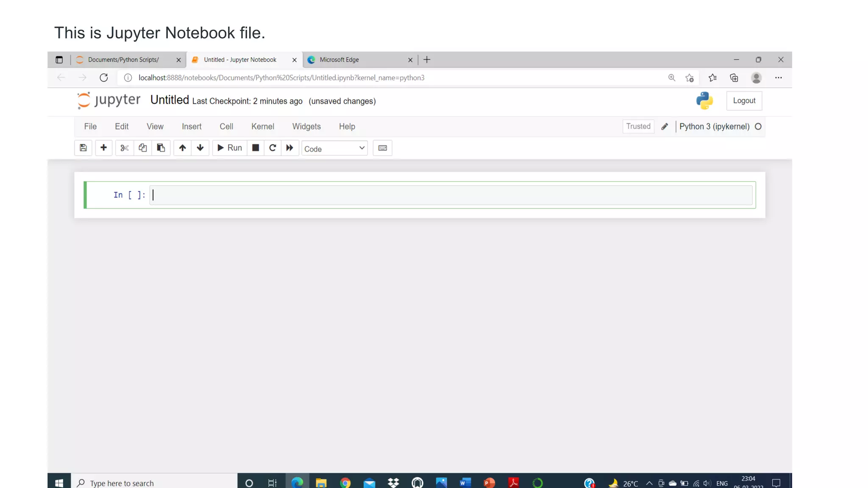
Task: Insert cell below with plus icon
Action: pyautogui.click(x=103, y=148)
